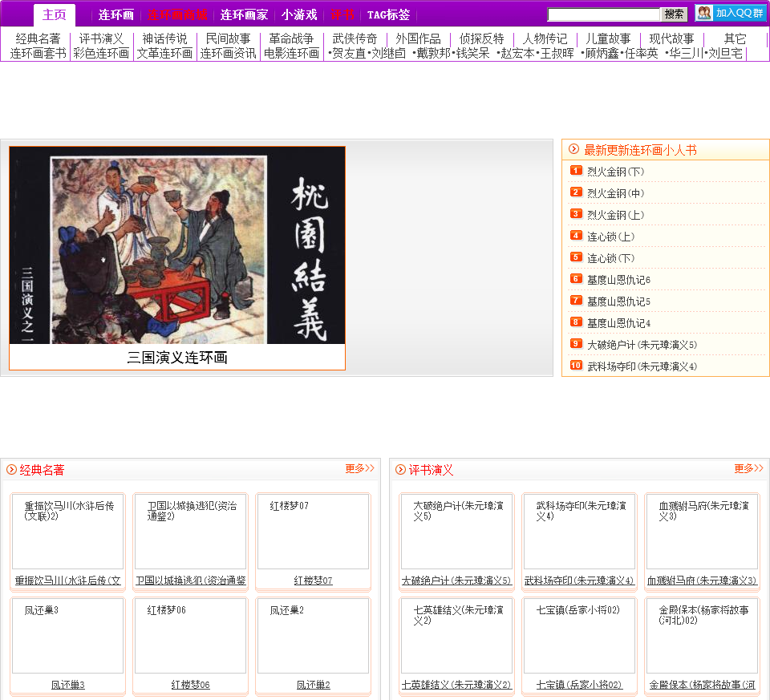Open the 评书演义 category in the top nav
Image resolution: width=770 pixels, height=700 pixels.
[101, 38]
